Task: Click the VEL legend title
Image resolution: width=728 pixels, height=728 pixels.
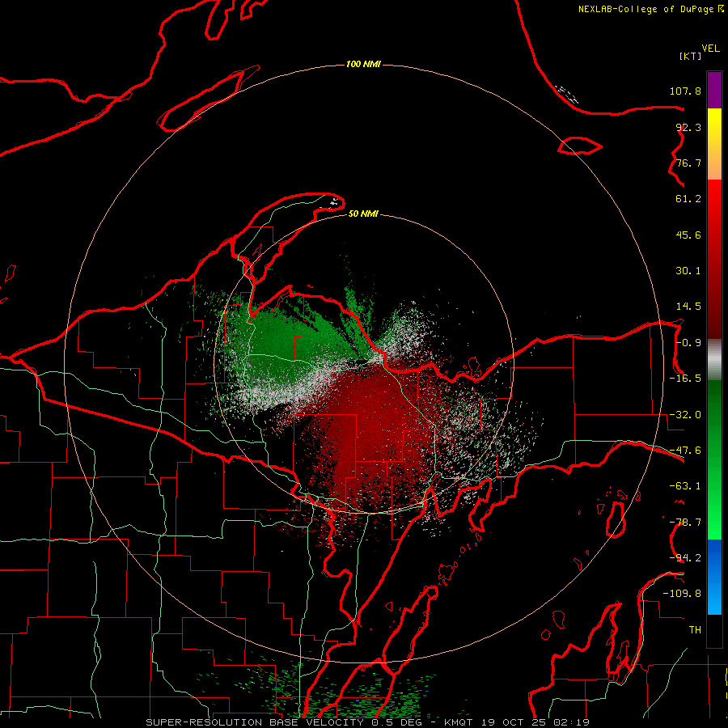Action: coord(710,49)
